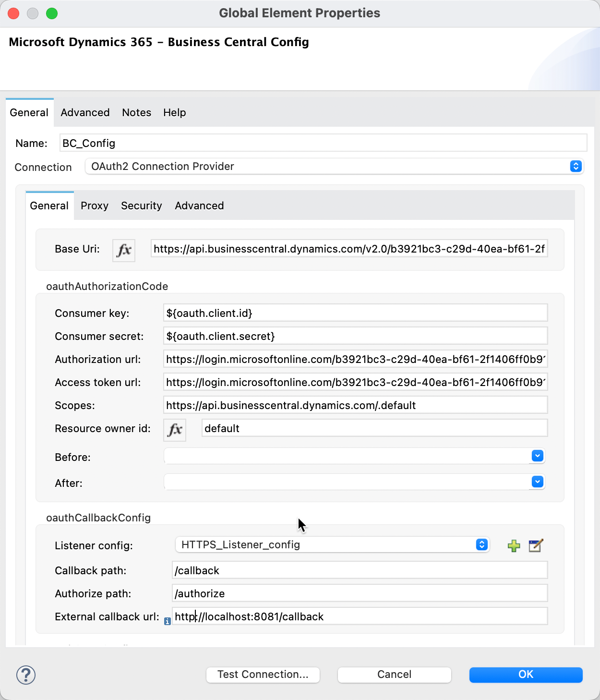This screenshot has width=600, height=700.
Task: Toggle the Base Uri fx expression button
Action: pyautogui.click(x=124, y=250)
